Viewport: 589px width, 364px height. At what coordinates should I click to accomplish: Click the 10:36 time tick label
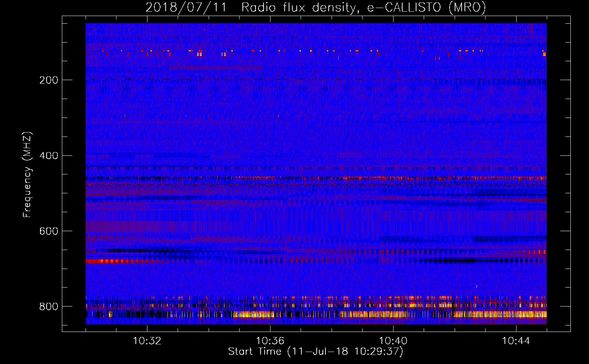(270, 341)
